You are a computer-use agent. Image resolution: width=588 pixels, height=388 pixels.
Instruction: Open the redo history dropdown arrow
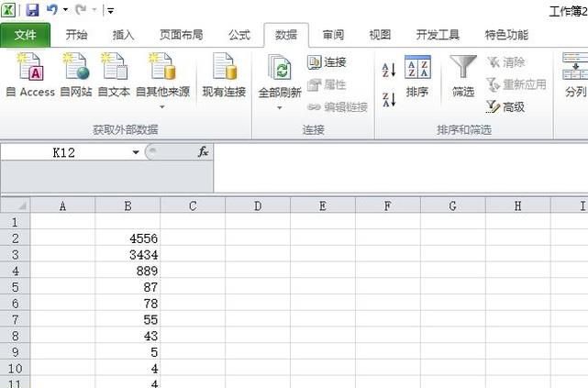point(94,10)
